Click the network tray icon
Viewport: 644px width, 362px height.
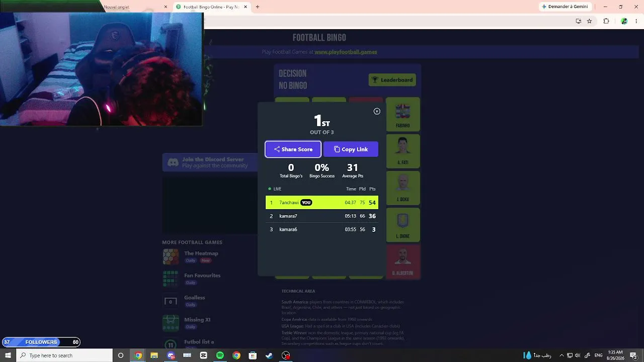(570, 355)
